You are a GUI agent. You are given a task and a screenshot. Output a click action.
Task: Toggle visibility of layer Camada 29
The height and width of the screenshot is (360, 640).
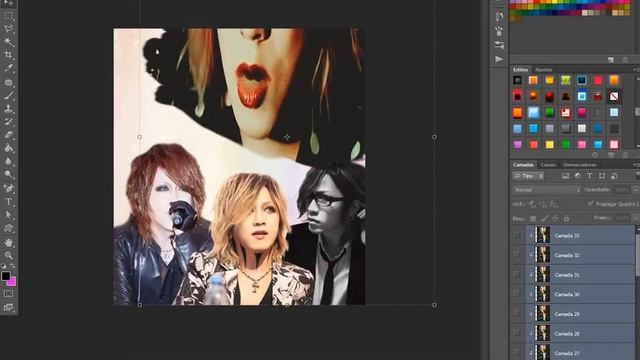(517, 314)
